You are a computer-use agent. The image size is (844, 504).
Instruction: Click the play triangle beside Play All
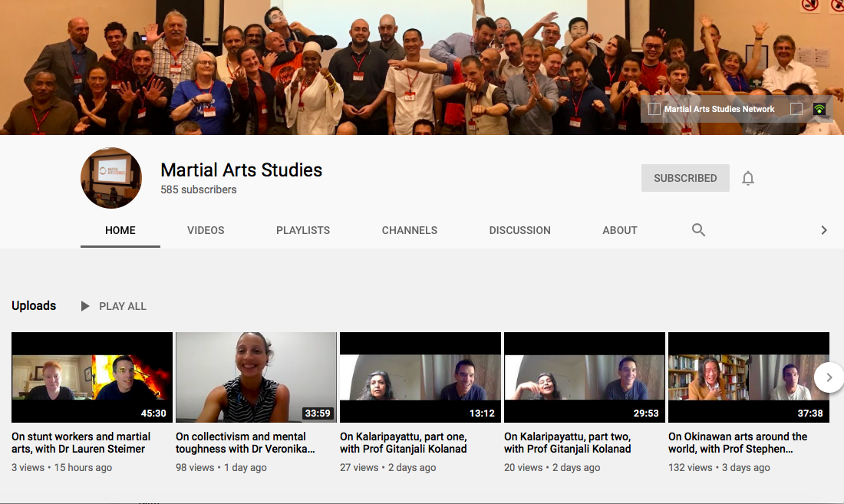[85, 306]
